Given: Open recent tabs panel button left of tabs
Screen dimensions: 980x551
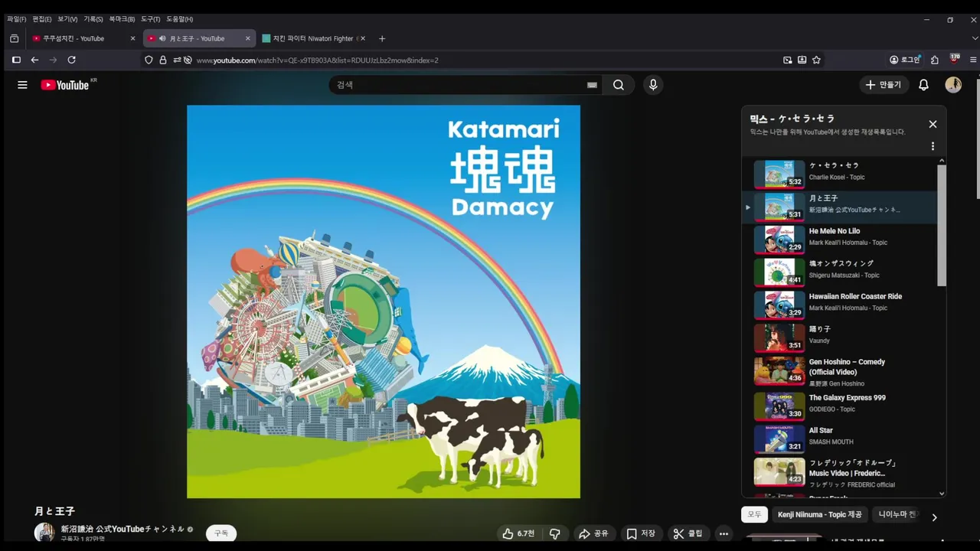Looking at the screenshot, I should coord(14,38).
